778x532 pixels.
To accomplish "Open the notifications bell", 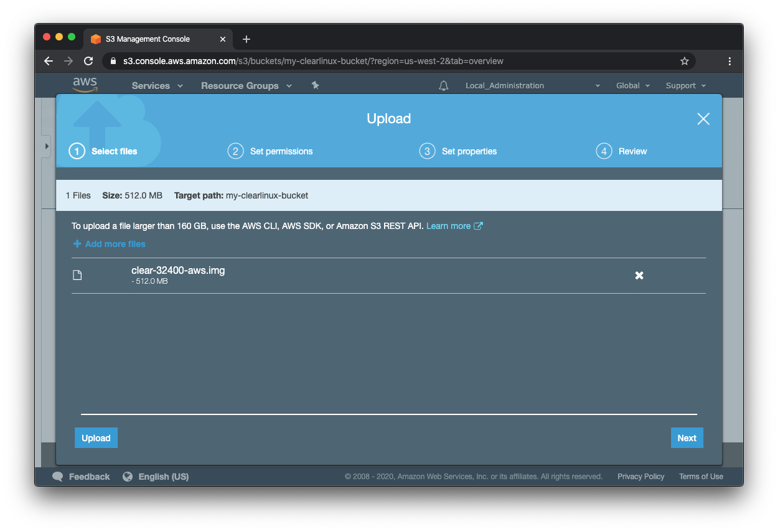I will (443, 86).
